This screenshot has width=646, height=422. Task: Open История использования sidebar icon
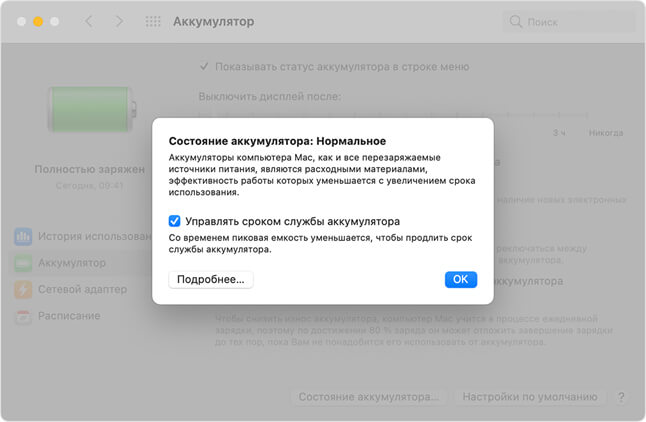(23, 237)
